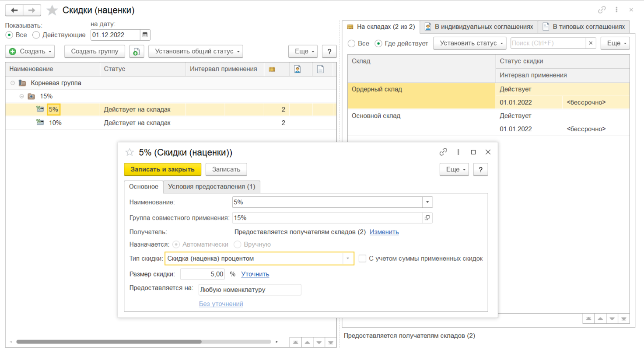
Task: Collapse the Корневая группа tree node
Action: [x=13, y=83]
